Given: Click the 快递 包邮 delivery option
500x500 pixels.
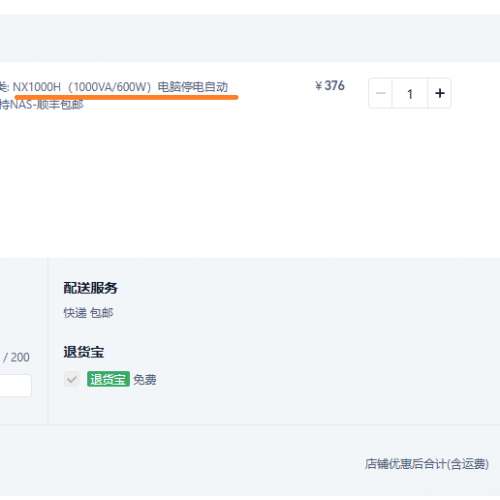Looking at the screenshot, I should (88, 313).
